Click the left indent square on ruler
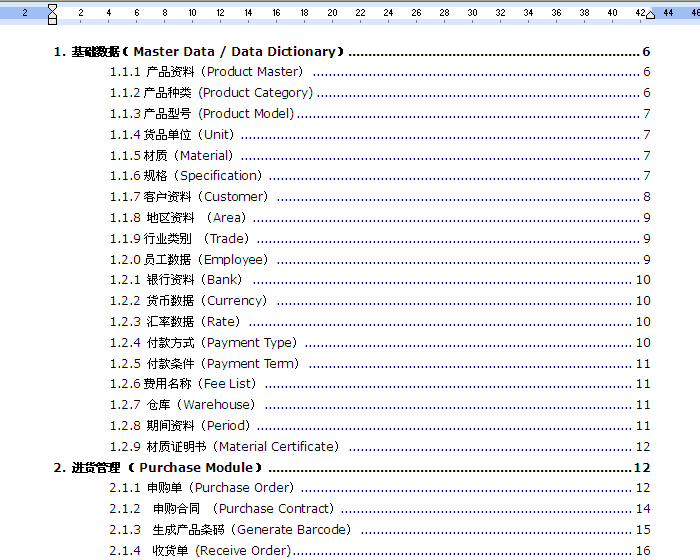 [x=52, y=21]
